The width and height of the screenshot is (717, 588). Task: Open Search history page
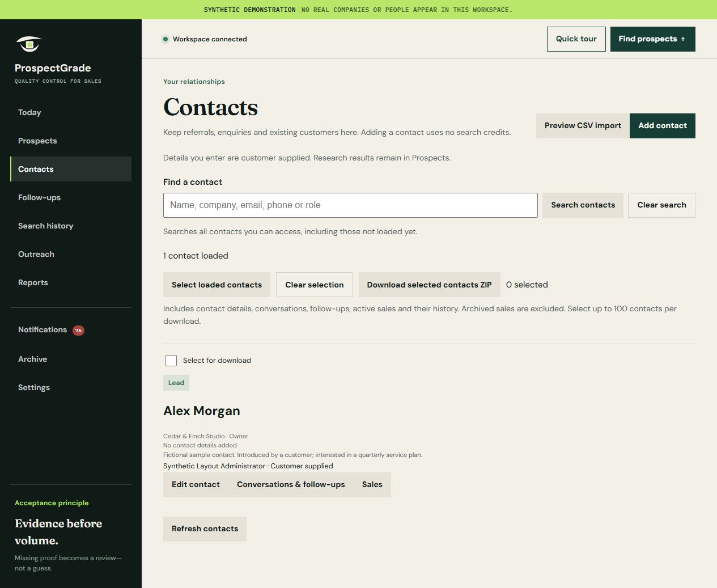[71, 226]
